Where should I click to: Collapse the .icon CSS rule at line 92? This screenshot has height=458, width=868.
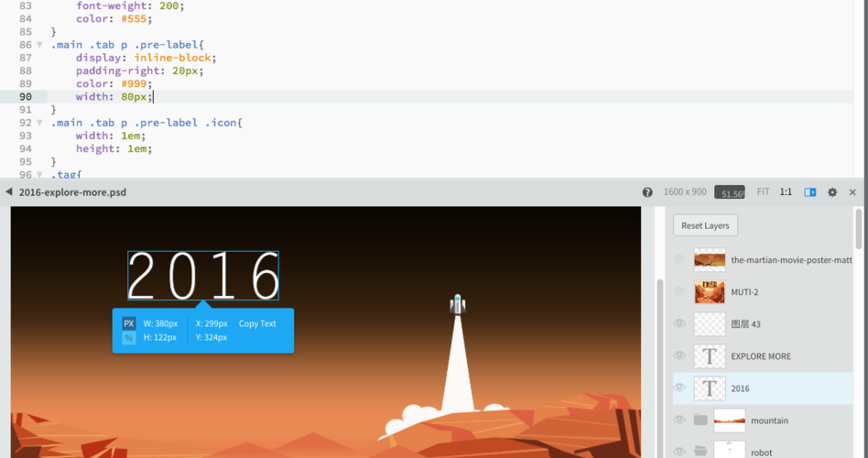39,123
